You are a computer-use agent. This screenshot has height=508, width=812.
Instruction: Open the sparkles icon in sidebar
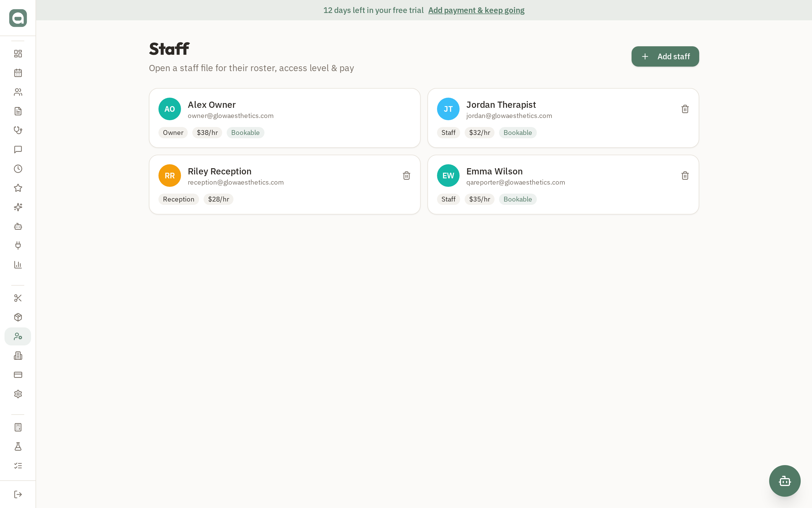(18, 207)
